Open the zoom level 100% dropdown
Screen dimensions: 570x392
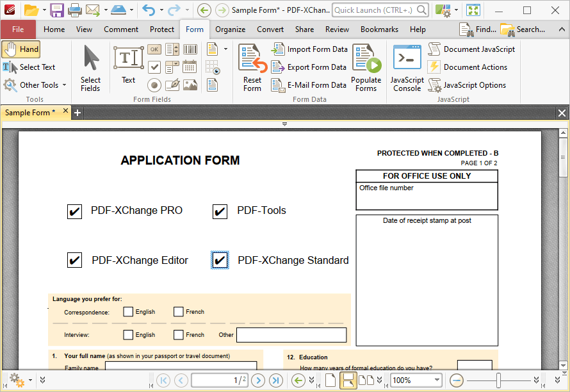coord(437,380)
